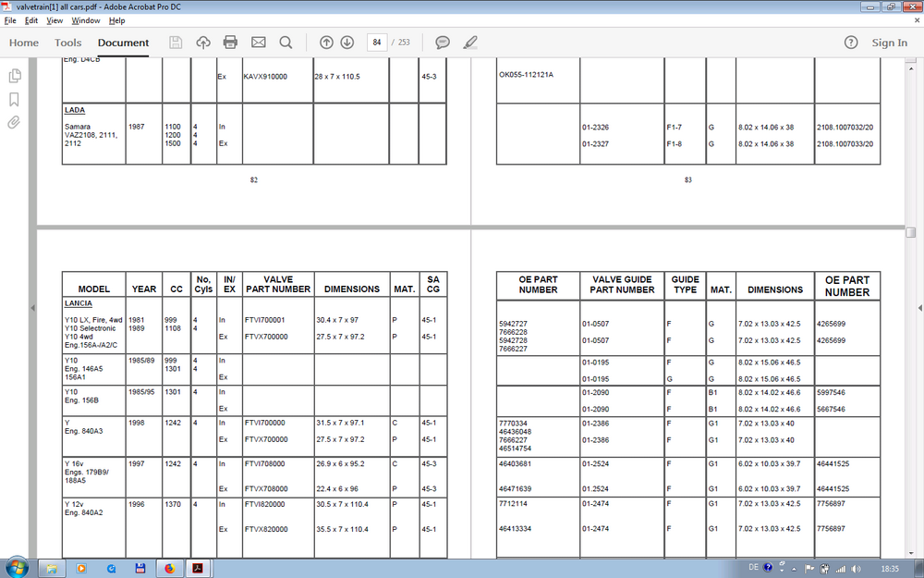
Task: Show hidden tray icons arrow
Action: pos(795,569)
